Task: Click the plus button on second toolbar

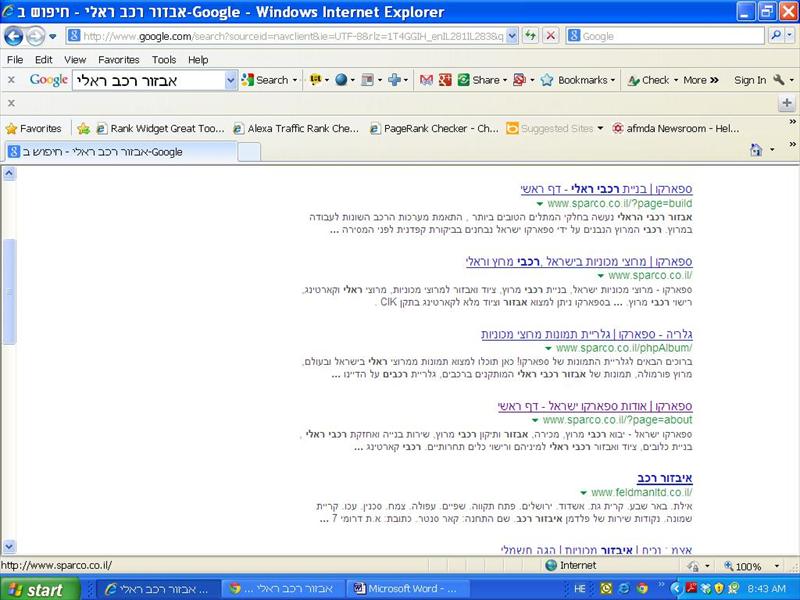Action: coord(787,104)
